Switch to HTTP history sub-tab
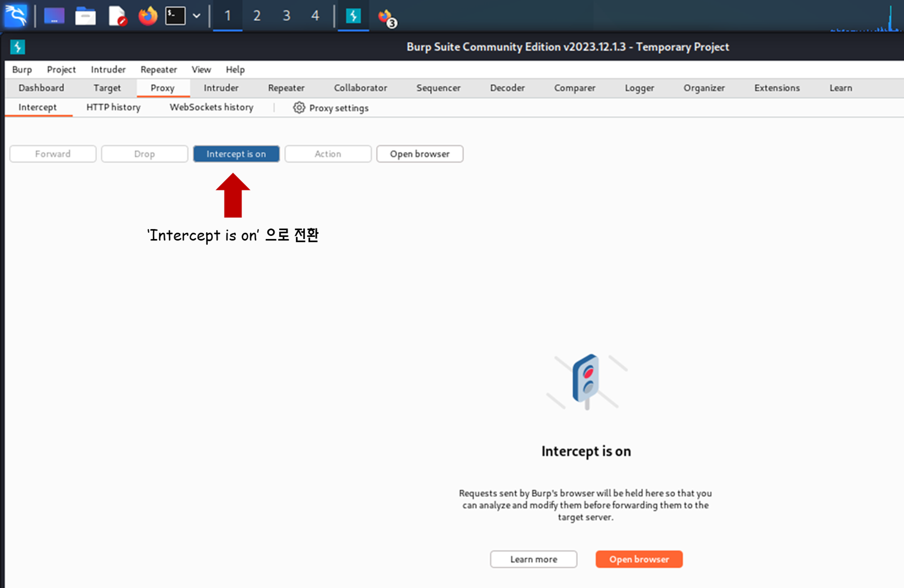The height and width of the screenshot is (588, 904). point(113,108)
